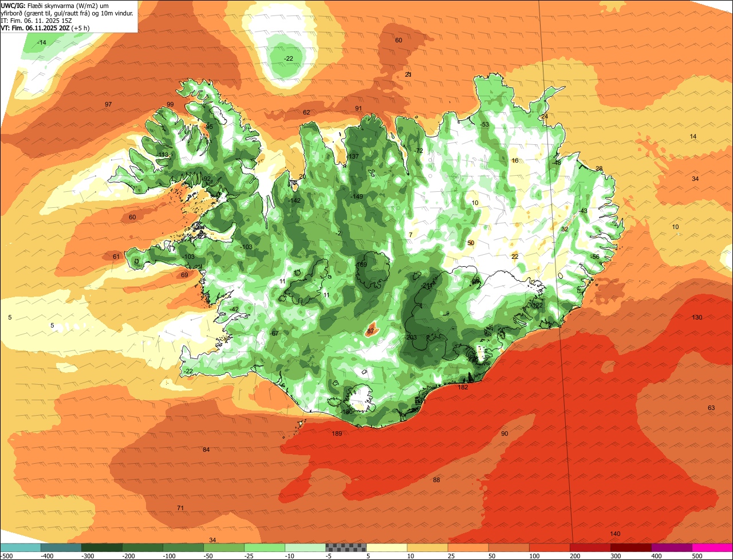Click the 71 value in the southwest sea

(180, 508)
